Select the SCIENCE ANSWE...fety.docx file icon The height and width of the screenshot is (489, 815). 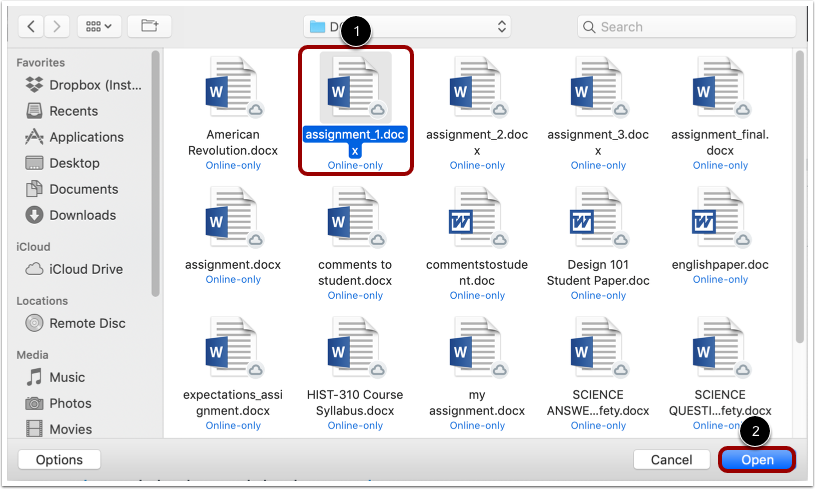pos(598,347)
